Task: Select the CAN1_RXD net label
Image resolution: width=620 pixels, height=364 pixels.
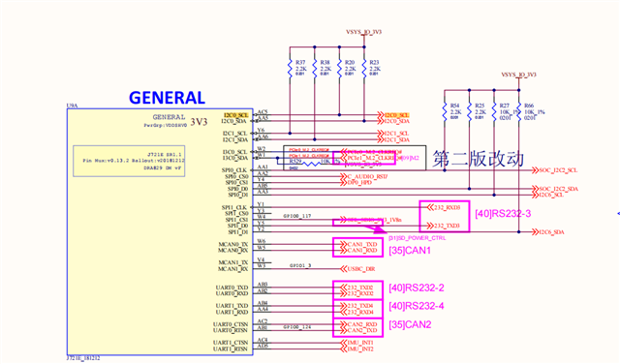Action: (362, 251)
